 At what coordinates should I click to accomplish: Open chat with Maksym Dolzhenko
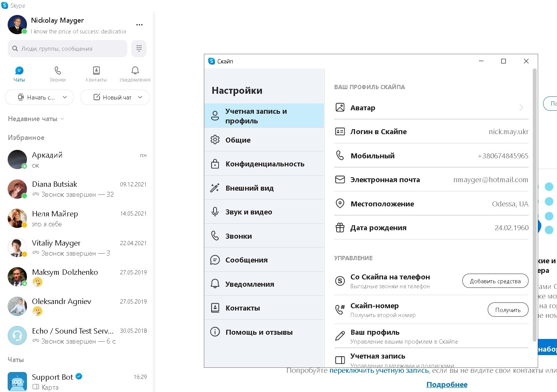coord(77,277)
